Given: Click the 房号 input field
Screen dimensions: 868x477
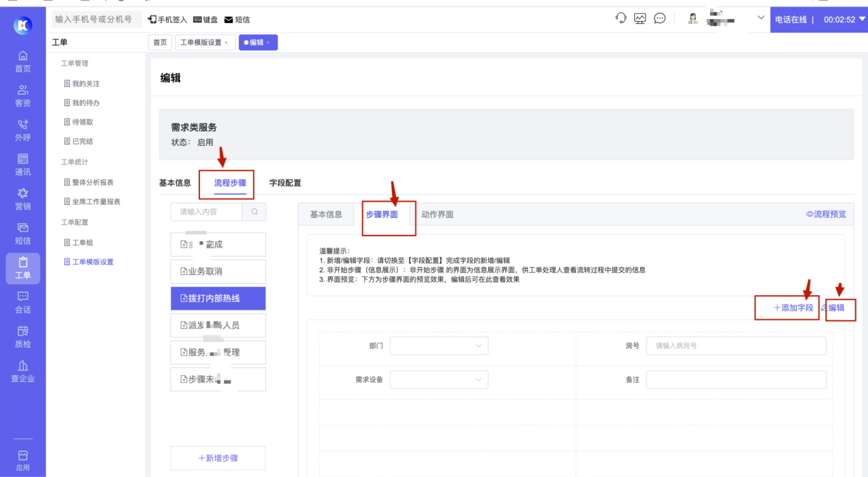Looking at the screenshot, I should 736,346.
